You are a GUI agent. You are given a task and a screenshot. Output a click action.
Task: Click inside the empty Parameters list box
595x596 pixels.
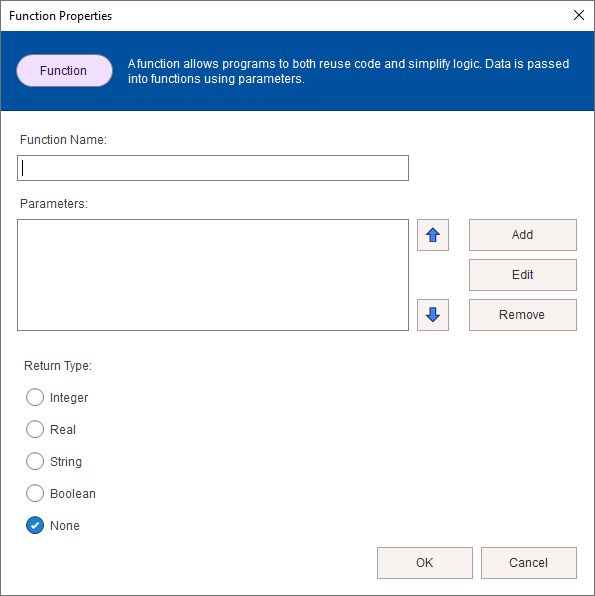pyautogui.click(x=213, y=275)
